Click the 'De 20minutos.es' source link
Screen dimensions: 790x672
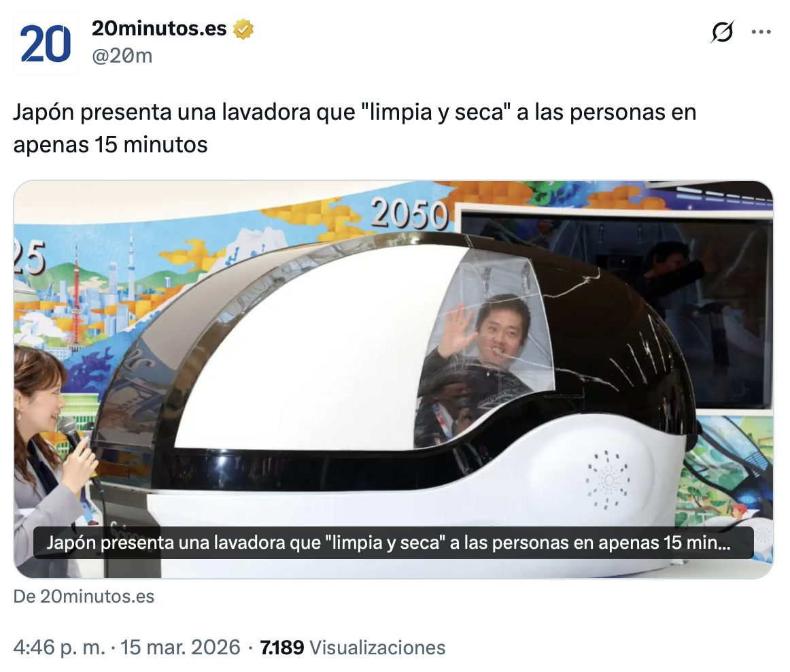tap(84, 597)
